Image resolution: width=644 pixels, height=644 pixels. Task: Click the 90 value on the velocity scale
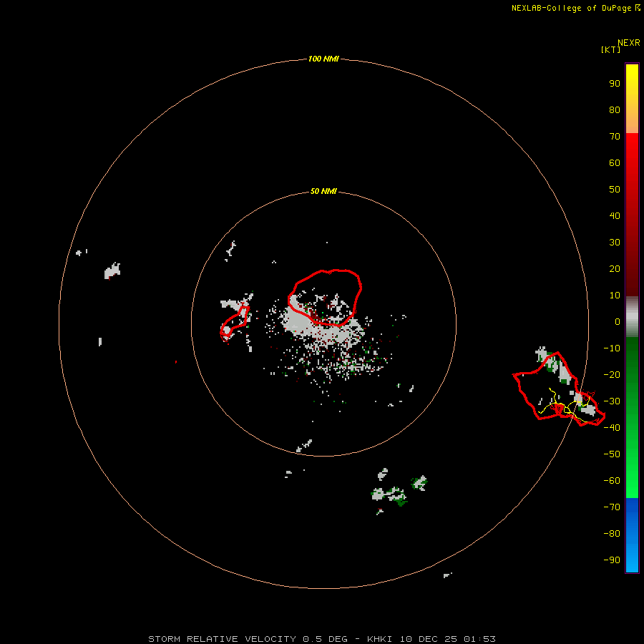click(x=615, y=84)
